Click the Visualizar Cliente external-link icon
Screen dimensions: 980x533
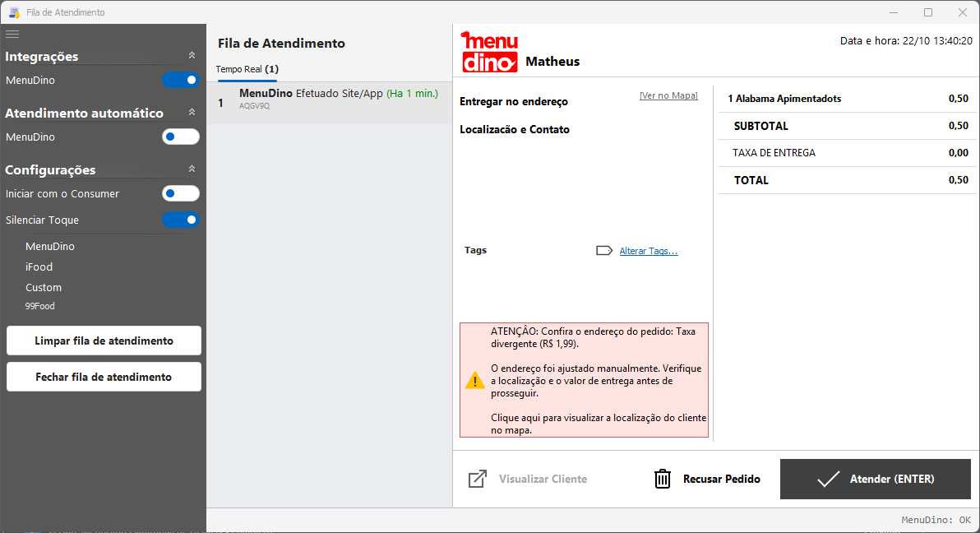pyautogui.click(x=478, y=479)
